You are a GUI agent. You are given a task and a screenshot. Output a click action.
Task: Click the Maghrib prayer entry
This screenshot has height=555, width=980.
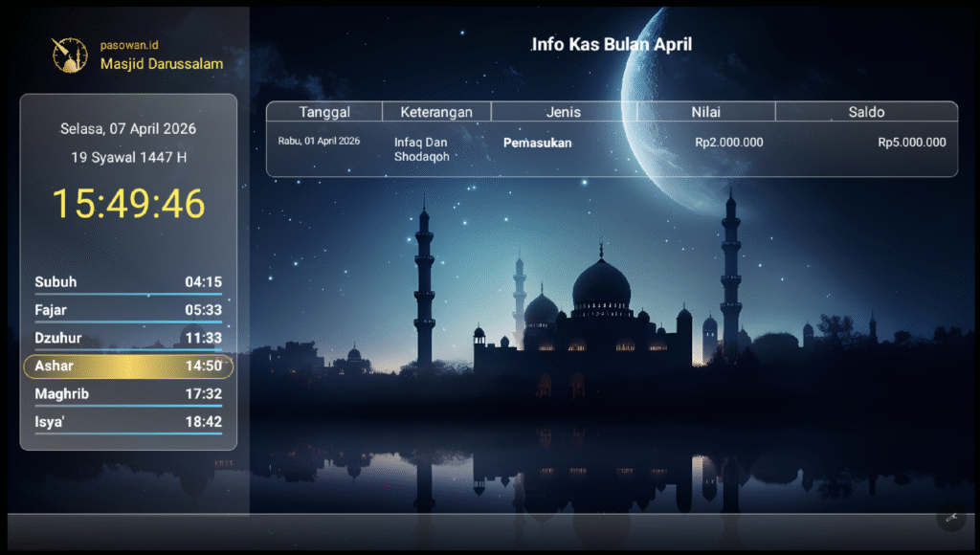[x=127, y=393]
